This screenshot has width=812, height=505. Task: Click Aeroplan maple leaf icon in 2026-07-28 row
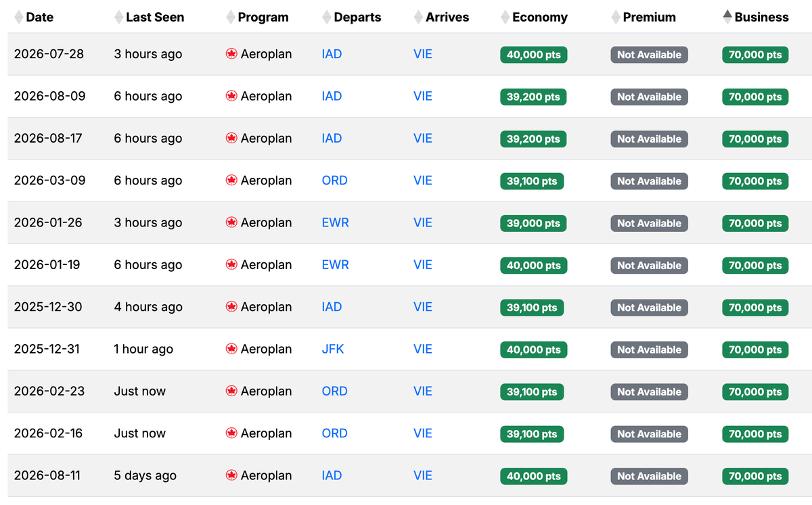coord(231,54)
